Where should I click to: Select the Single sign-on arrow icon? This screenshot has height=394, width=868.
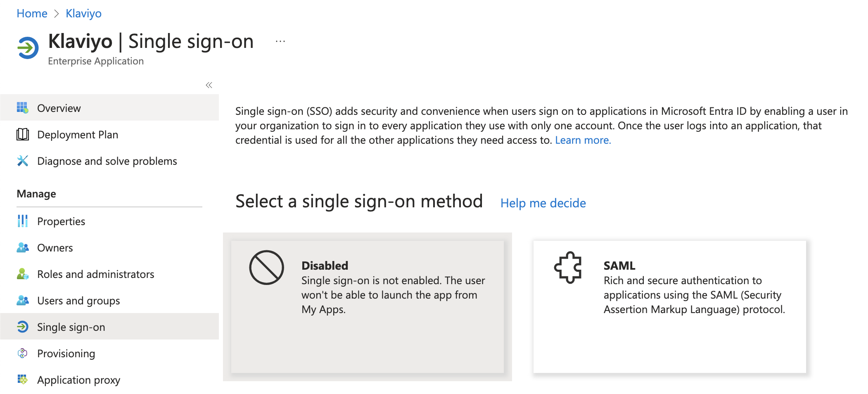(24, 327)
